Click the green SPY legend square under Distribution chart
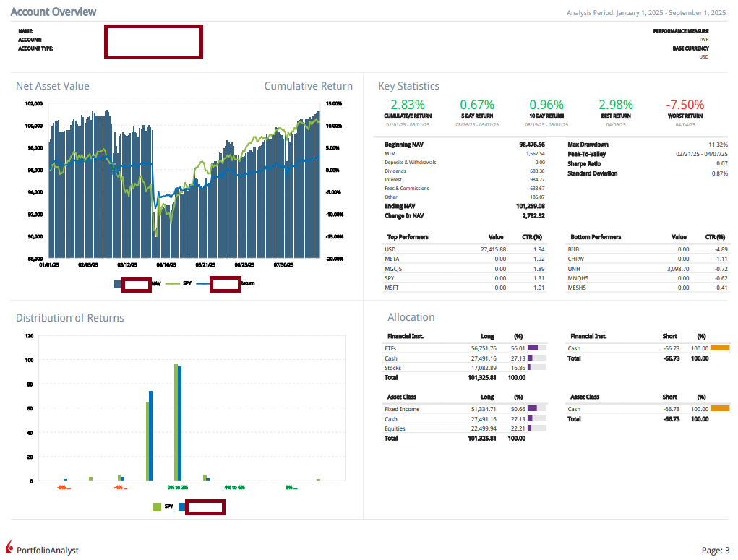 pyautogui.click(x=157, y=507)
